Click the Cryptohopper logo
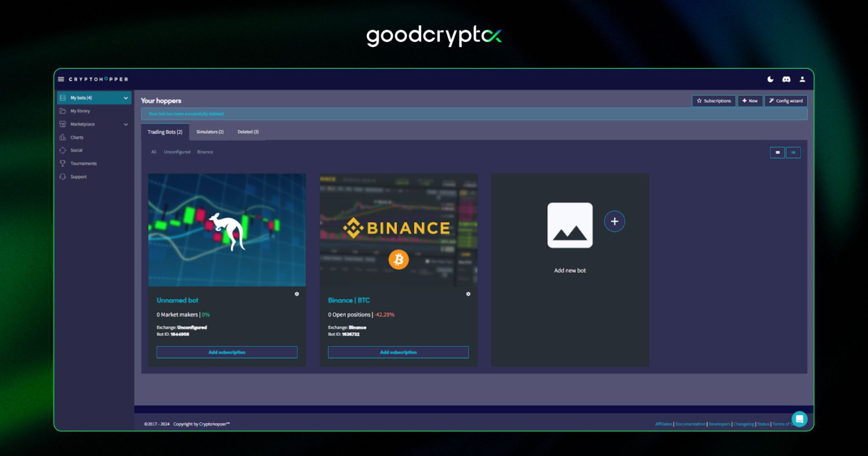Viewport: 868px width, 456px height. tap(99, 79)
